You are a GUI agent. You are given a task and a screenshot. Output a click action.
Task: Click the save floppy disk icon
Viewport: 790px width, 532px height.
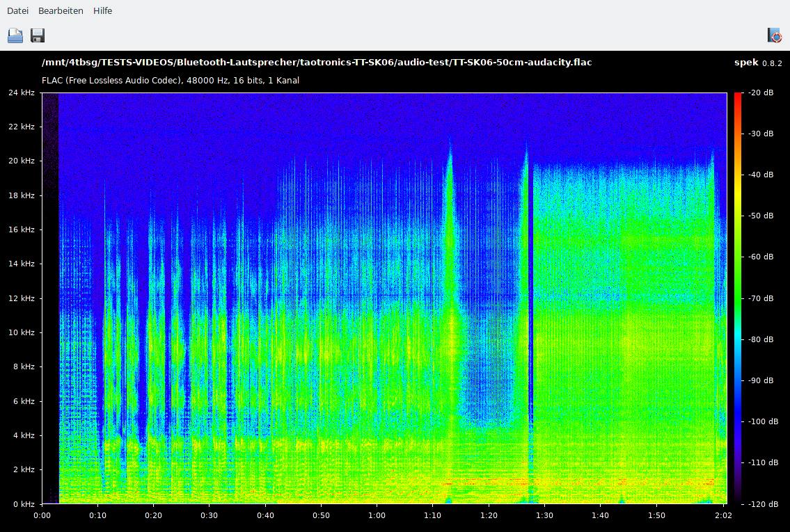pyautogui.click(x=38, y=35)
